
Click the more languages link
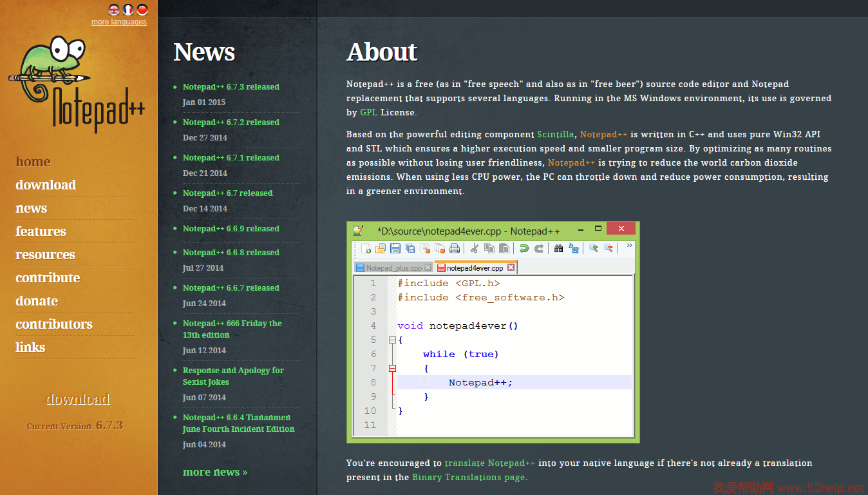pos(119,22)
